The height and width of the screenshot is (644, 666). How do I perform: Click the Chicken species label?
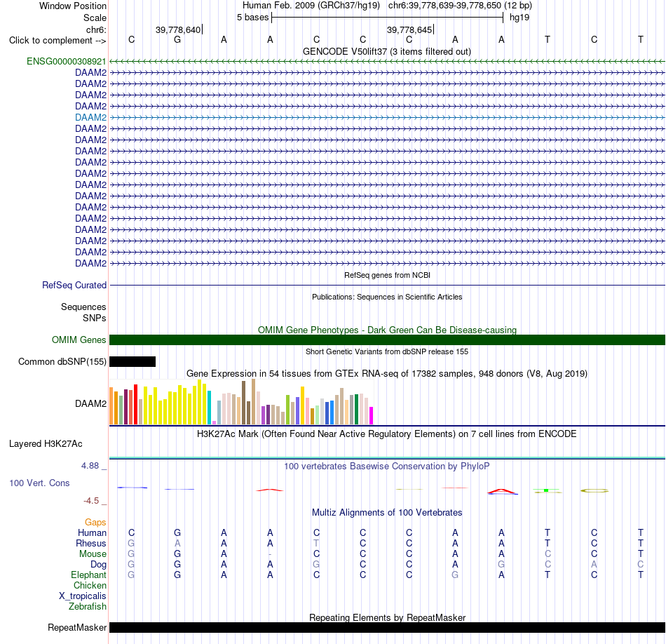click(x=90, y=585)
